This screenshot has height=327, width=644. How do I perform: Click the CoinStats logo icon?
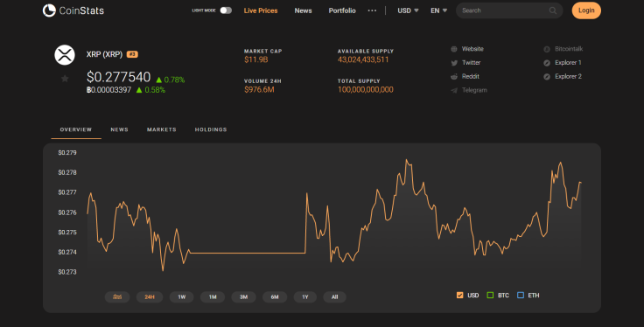49,10
